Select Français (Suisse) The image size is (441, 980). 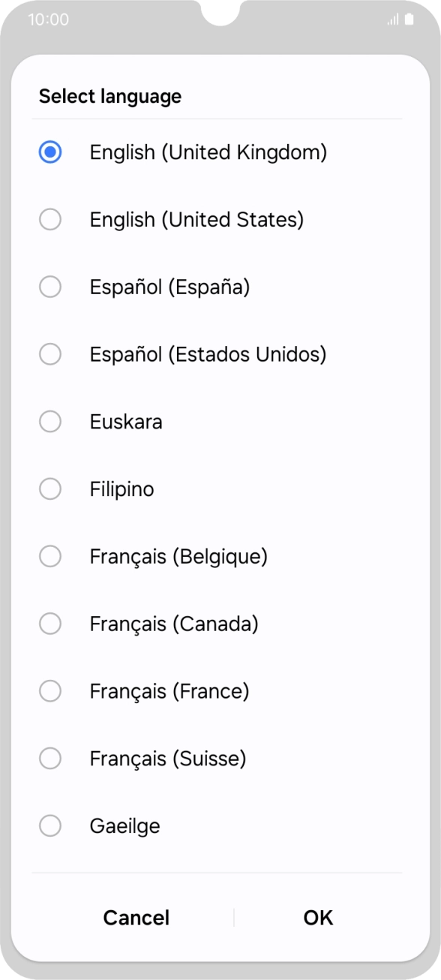(50, 758)
